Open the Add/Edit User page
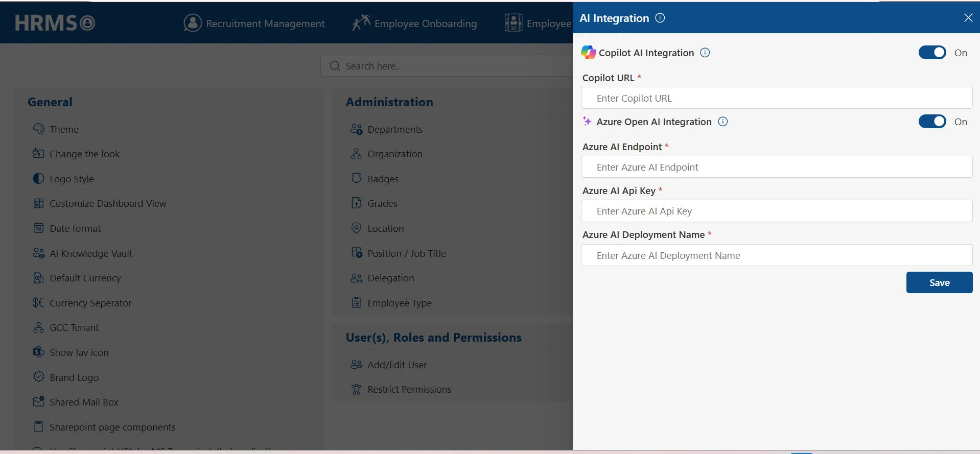980x454 pixels. coord(397,365)
